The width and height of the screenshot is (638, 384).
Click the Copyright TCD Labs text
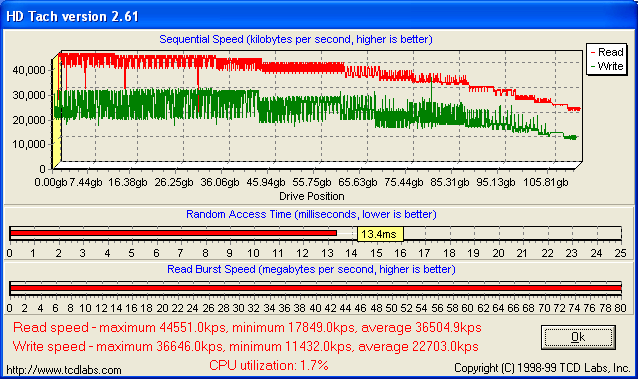coord(542,369)
